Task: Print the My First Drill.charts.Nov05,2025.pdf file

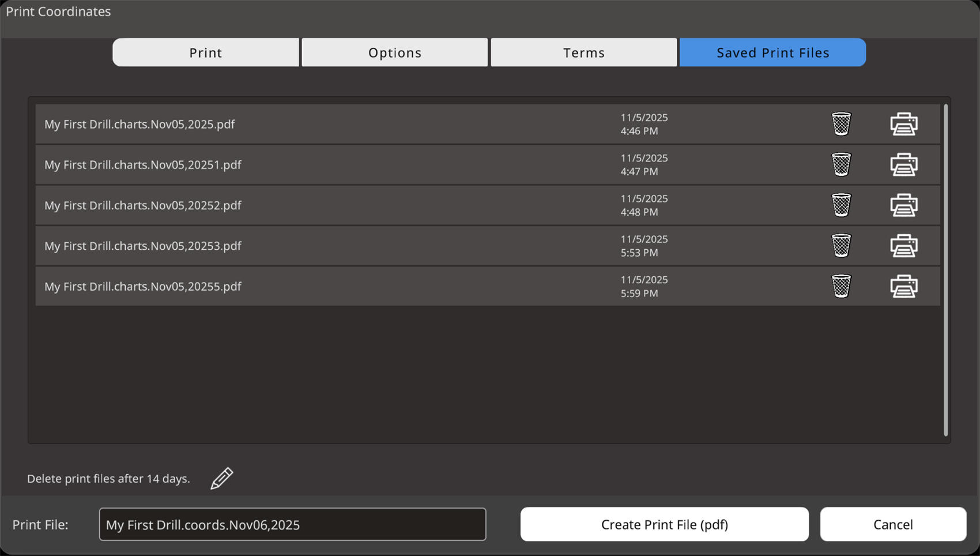Action: pyautogui.click(x=903, y=124)
